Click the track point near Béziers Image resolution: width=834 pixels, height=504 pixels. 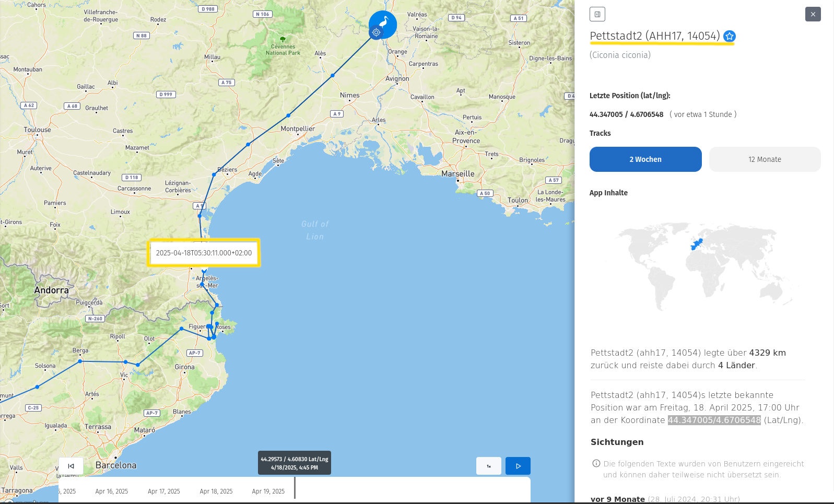pyautogui.click(x=214, y=174)
